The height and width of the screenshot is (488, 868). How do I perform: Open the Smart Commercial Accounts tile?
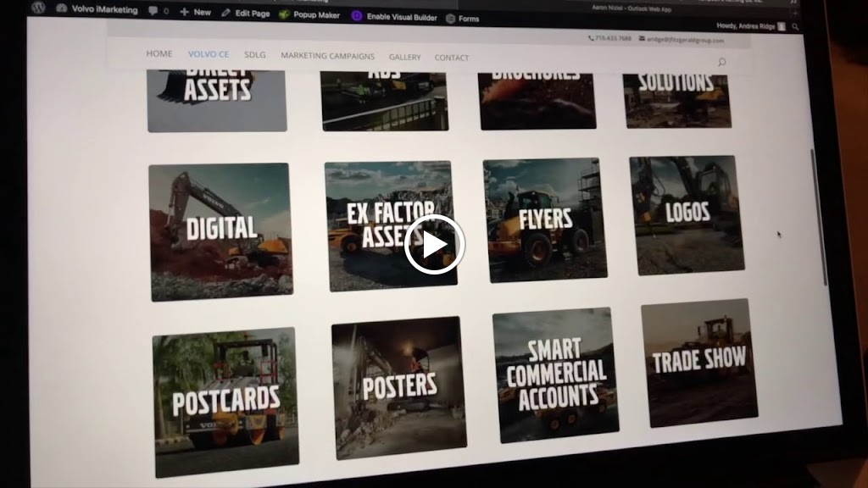click(x=555, y=374)
